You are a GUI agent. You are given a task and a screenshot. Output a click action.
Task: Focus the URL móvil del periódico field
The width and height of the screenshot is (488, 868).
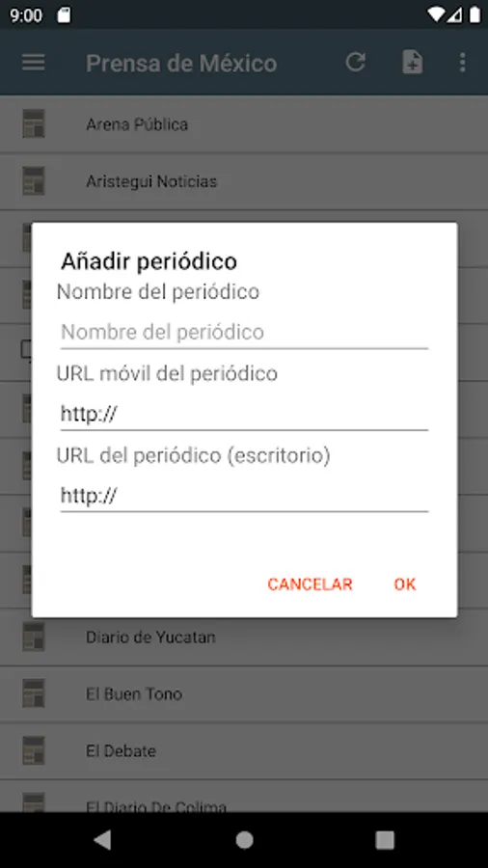[x=244, y=414]
